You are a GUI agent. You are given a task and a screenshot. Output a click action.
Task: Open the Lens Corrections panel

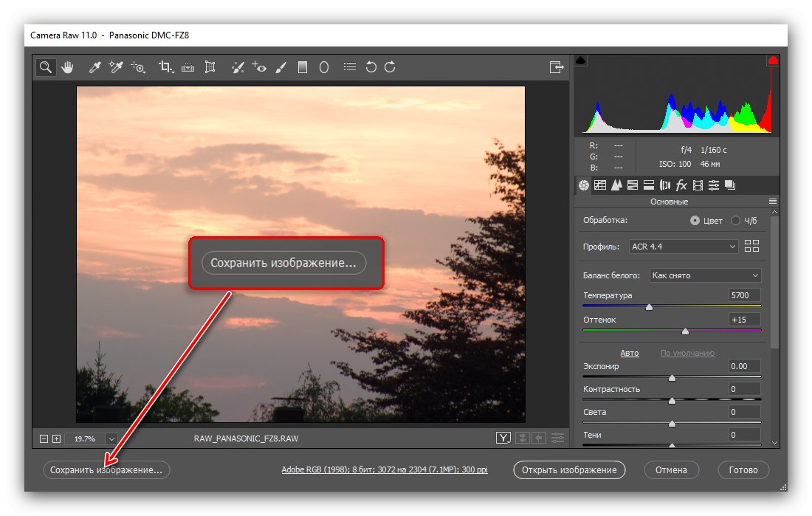point(664,185)
